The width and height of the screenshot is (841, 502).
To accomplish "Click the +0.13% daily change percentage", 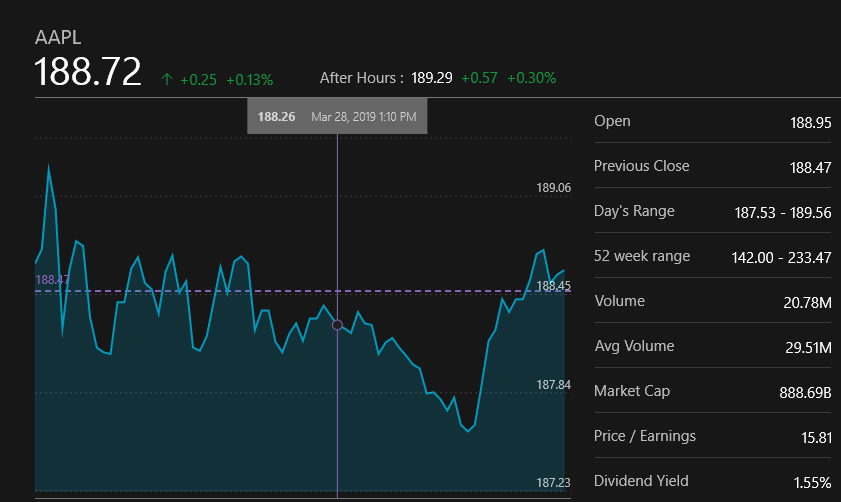I will coord(249,79).
